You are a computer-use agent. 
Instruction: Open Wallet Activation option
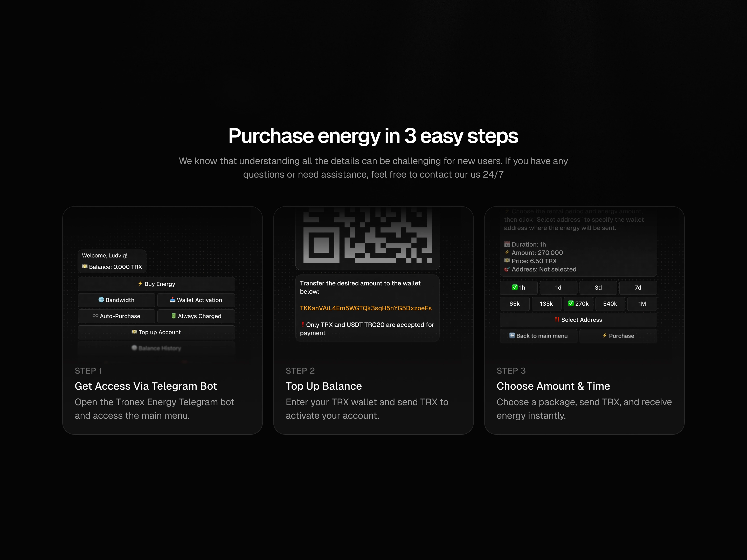click(196, 300)
